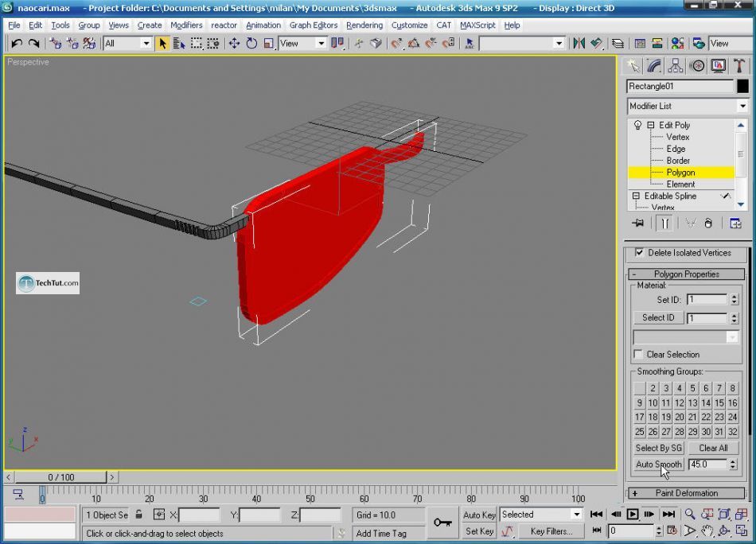This screenshot has width=756, height=544.
Task: Switch to the Utilities command panel
Action: tap(740, 65)
